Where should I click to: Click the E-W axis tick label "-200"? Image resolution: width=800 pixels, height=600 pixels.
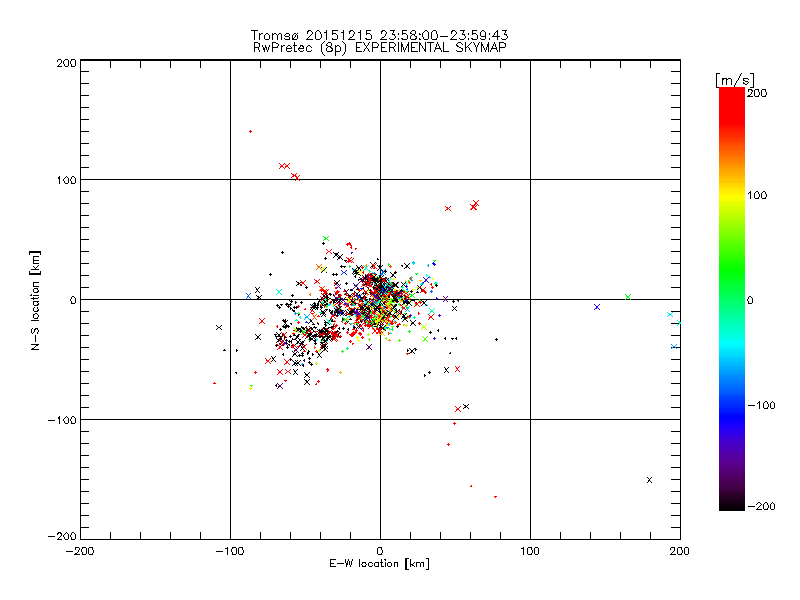coord(80,551)
